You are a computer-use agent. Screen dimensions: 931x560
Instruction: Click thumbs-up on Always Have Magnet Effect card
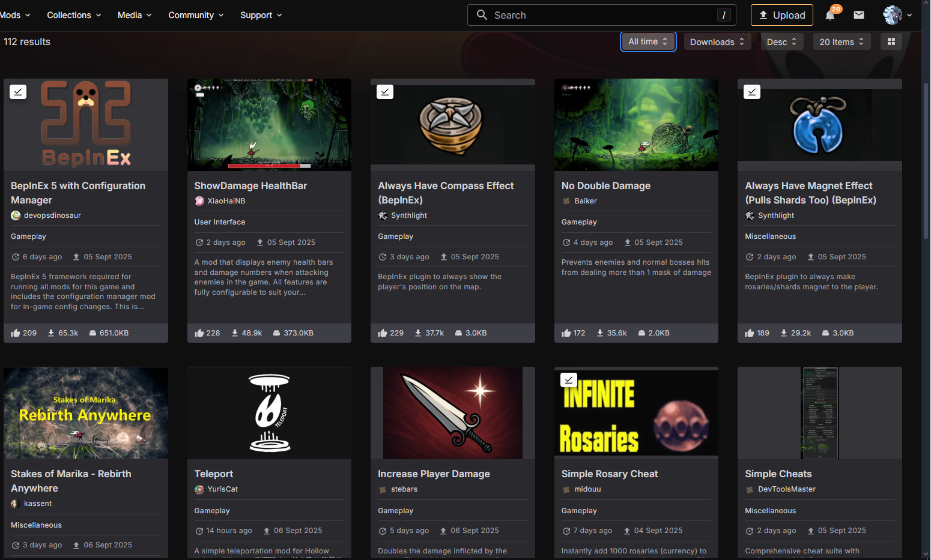(x=750, y=333)
